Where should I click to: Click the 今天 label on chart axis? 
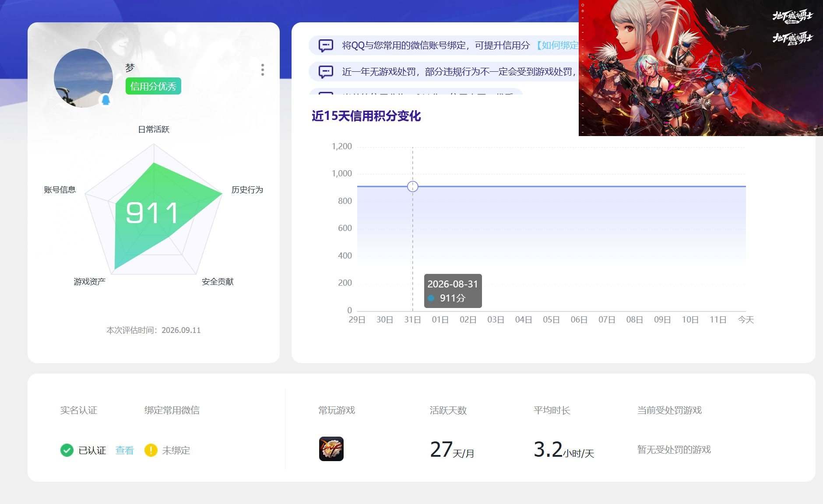(746, 320)
